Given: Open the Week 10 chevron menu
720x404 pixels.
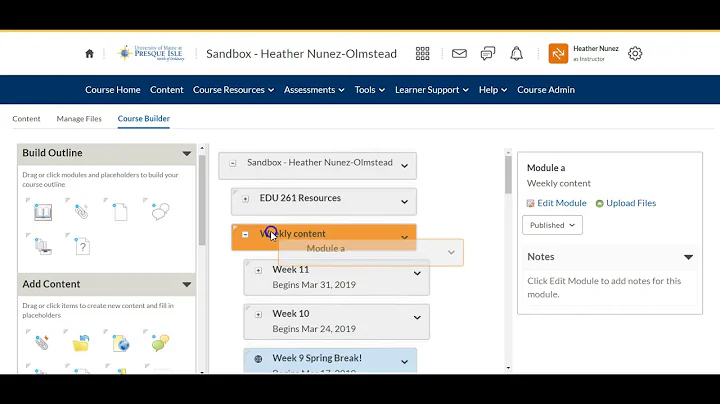Looking at the screenshot, I should click(x=417, y=317).
